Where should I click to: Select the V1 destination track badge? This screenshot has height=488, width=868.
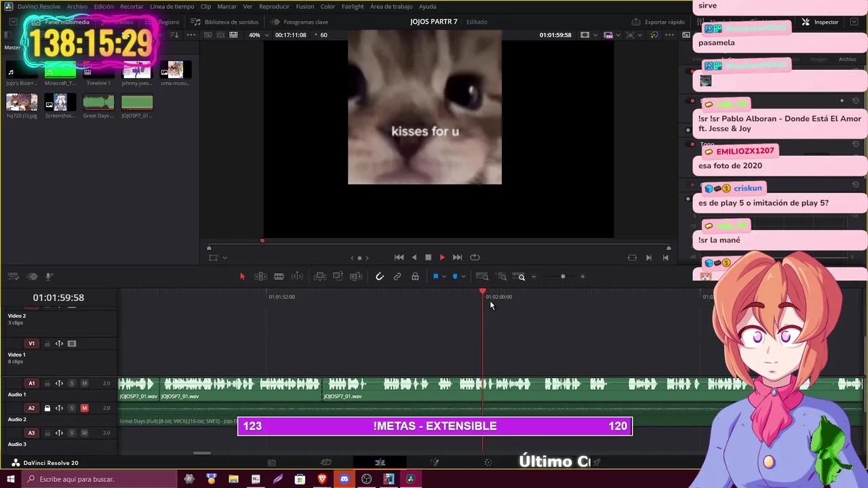point(31,344)
